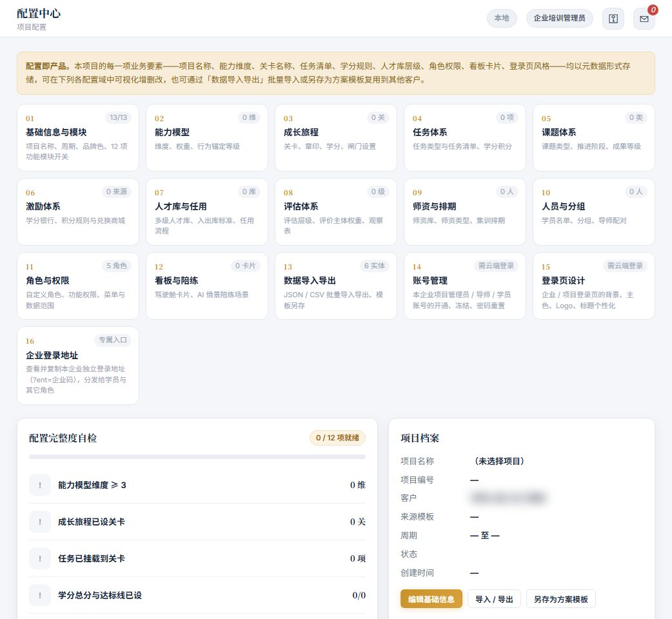The width and height of the screenshot is (672, 619).
Task: Click the 5 角色 badge
Action: click(117, 266)
